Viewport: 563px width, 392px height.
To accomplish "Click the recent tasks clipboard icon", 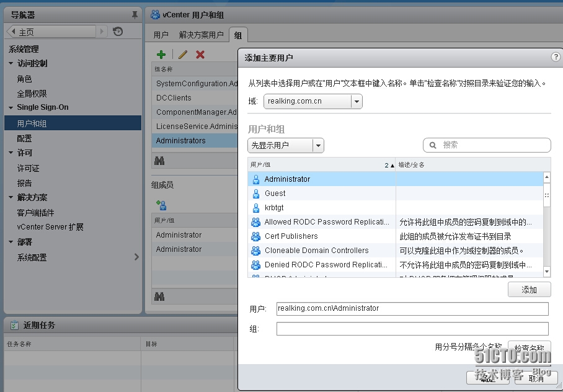I will tap(14, 325).
